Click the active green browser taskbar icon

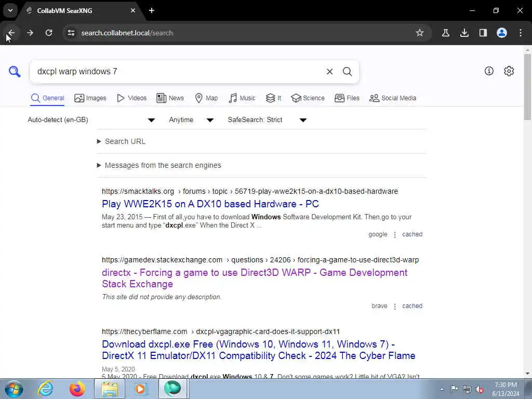pyautogui.click(x=172, y=389)
